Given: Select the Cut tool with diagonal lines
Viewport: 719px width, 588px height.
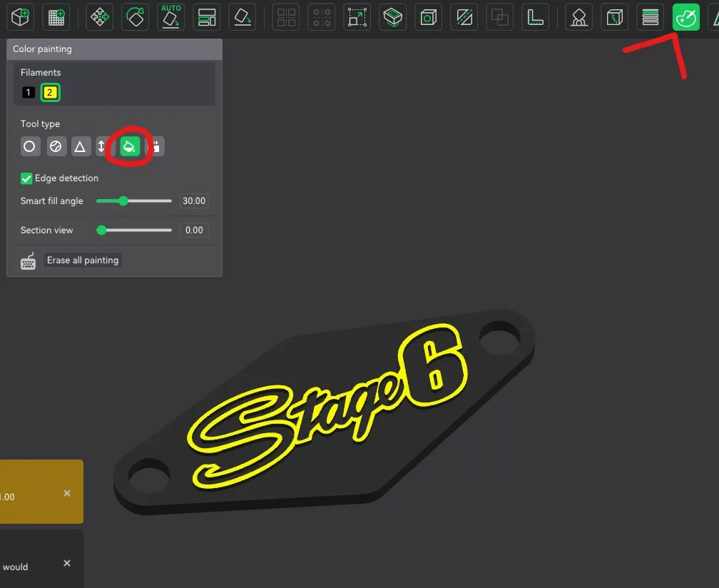Looking at the screenshot, I should (x=464, y=17).
